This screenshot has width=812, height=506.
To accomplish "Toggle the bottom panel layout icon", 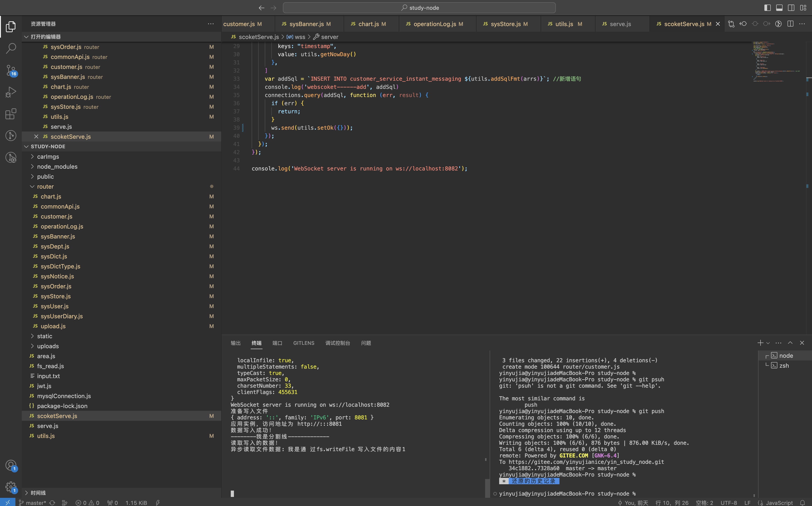I will pyautogui.click(x=779, y=8).
